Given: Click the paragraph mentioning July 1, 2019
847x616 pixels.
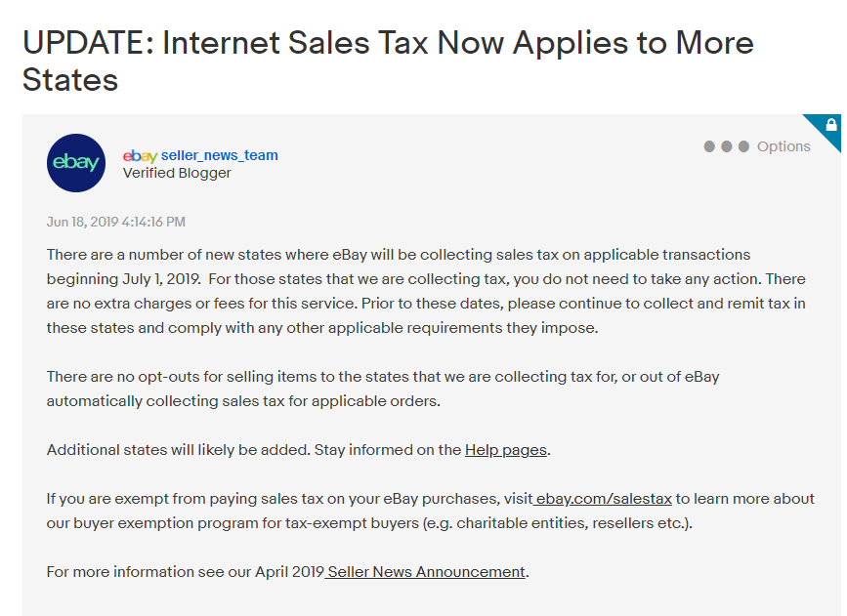Looking at the screenshot, I should coord(426,291).
